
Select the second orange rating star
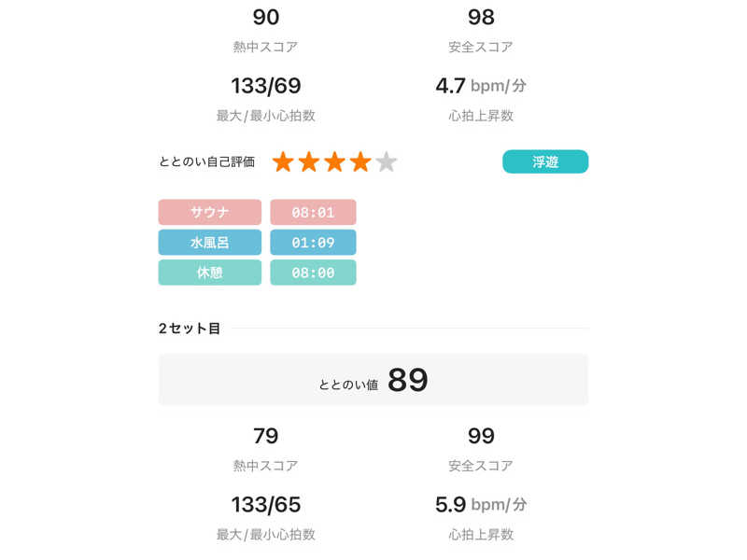tap(309, 162)
